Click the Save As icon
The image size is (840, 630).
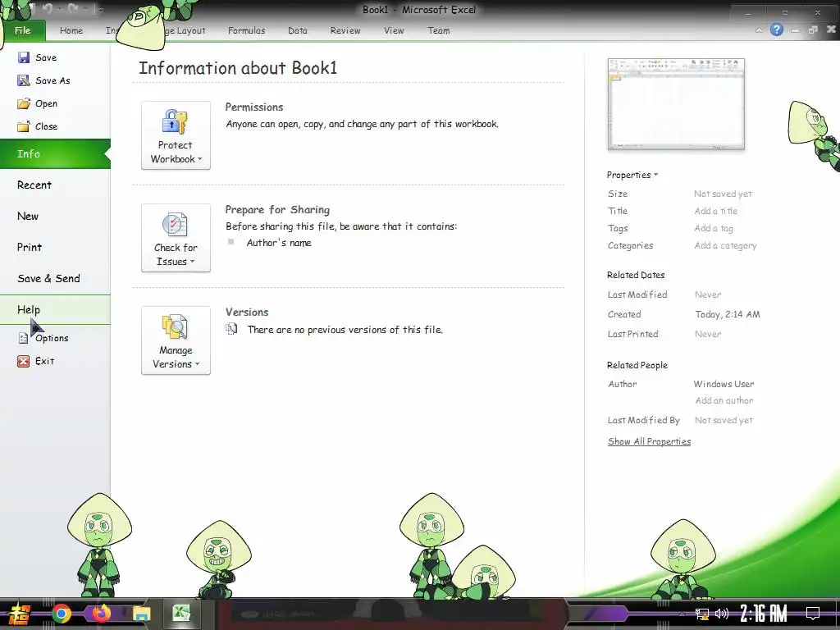[x=24, y=80]
